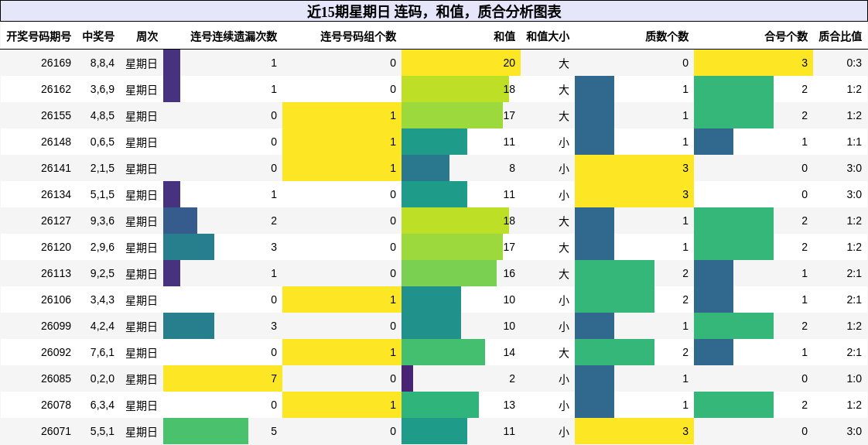
Task: Click winning numbers 3,4,3
Action: pos(102,300)
